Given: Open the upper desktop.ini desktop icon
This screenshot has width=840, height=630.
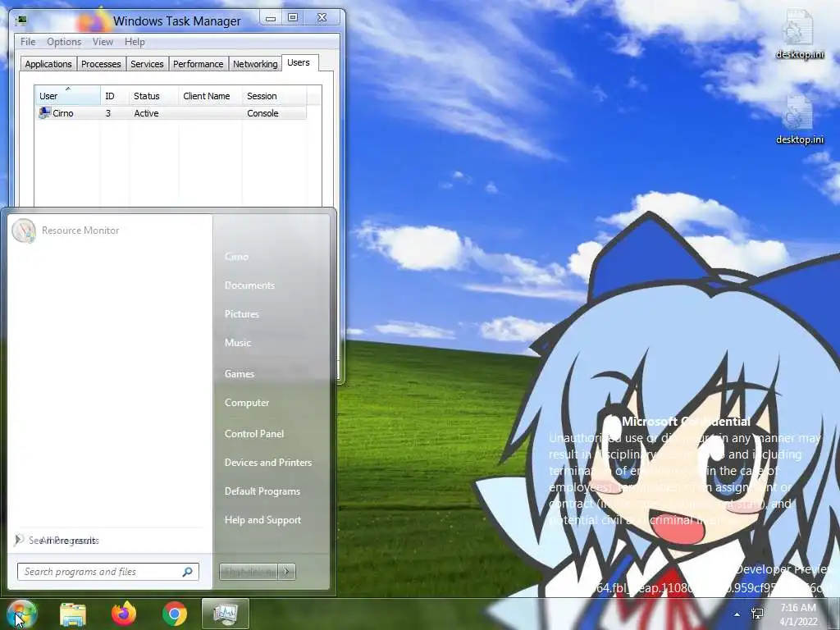Looking at the screenshot, I should (799, 34).
